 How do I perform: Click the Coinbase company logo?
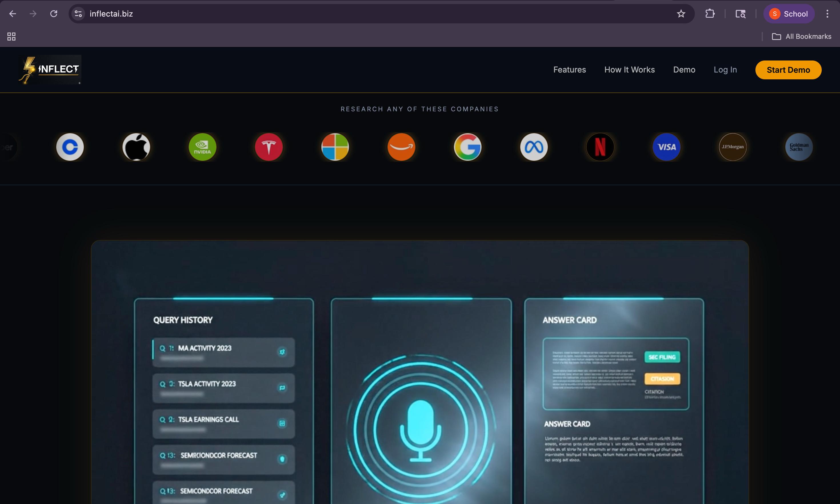click(x=70, y=147)
